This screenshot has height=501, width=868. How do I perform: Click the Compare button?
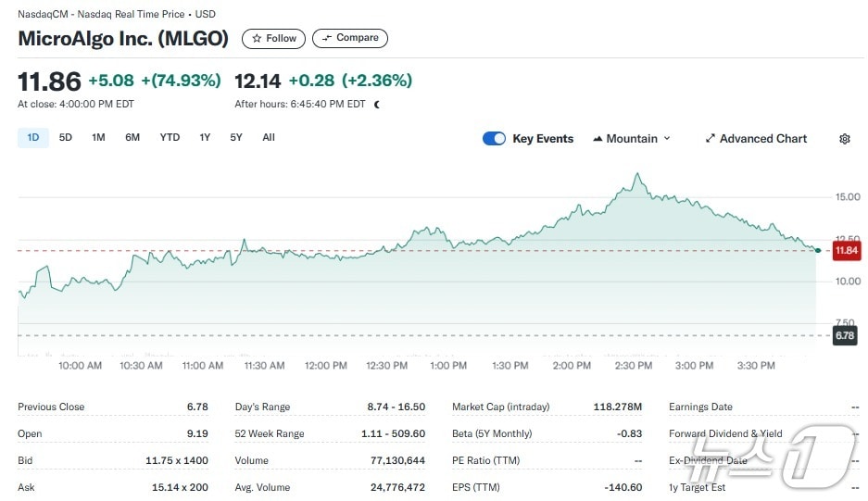pyautogui.click(x=349, y=38)
